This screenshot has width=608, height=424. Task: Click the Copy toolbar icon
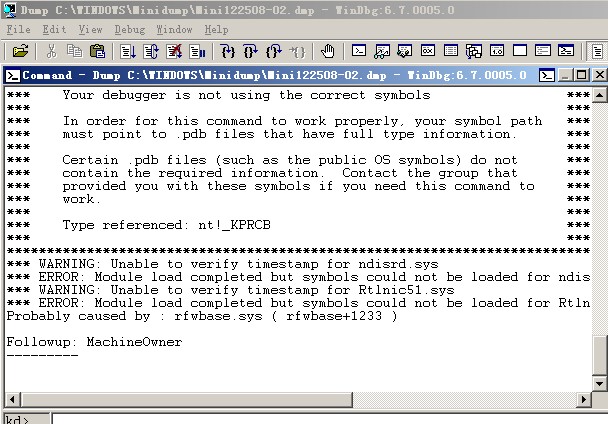click(x=74, y=51)
